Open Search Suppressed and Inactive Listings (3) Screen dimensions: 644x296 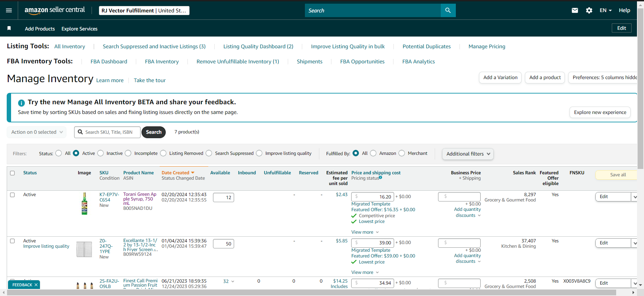pos(154,47)
